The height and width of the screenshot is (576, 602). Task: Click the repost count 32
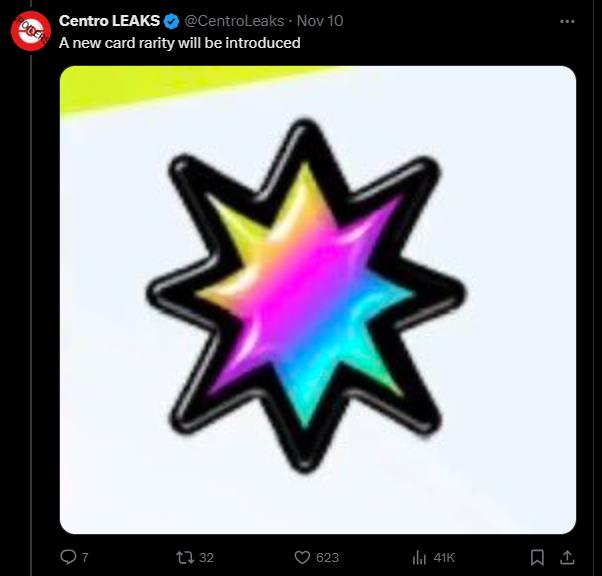tap(207, 557)
